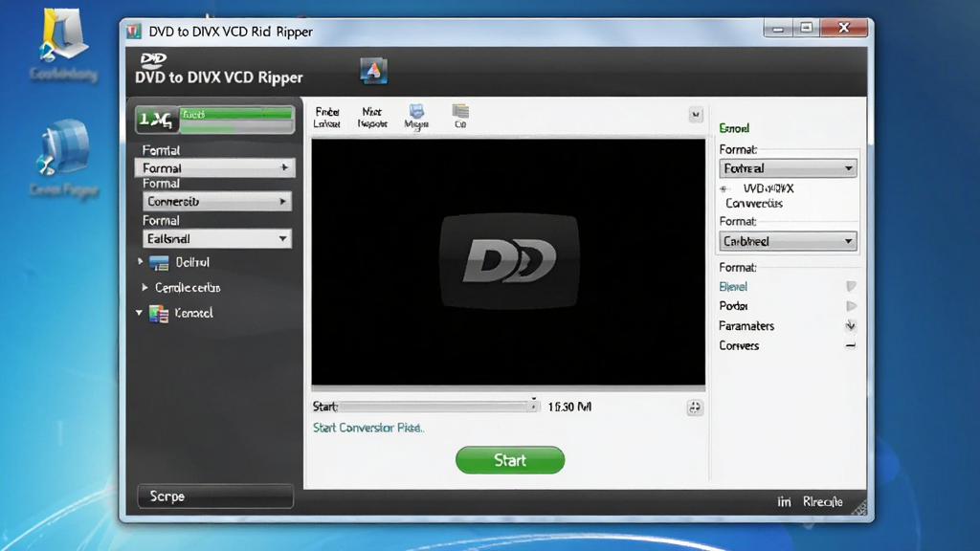
Task: Click the Esnoel heading in right panel
Action: tap(734, 128)
